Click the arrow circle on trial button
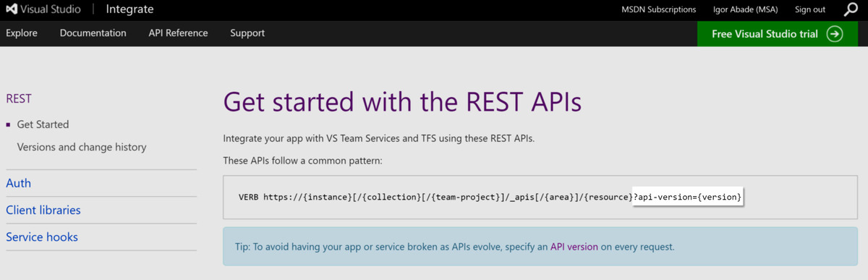The height and width of the screenshot is (280, 868). pyautogui.click(x=835, y=34)
